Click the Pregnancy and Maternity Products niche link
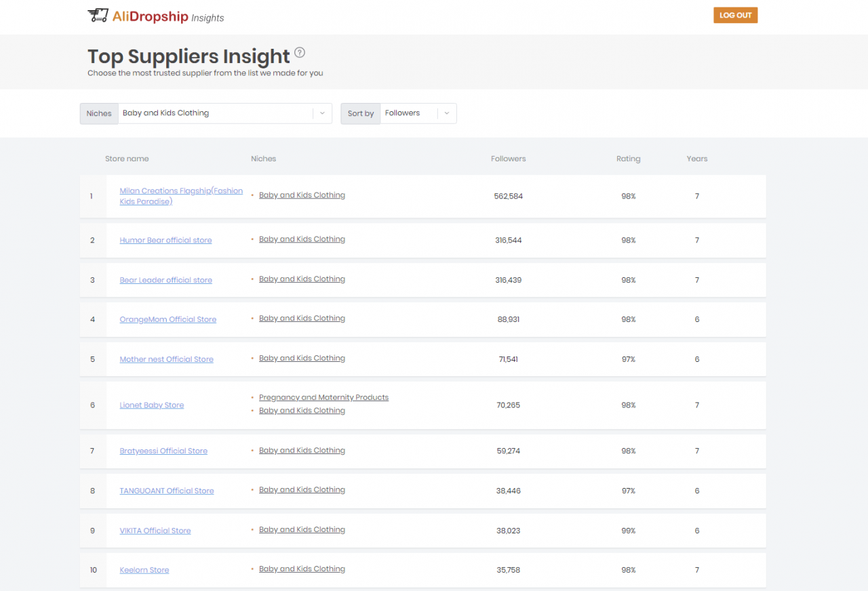 coord(323,397)
